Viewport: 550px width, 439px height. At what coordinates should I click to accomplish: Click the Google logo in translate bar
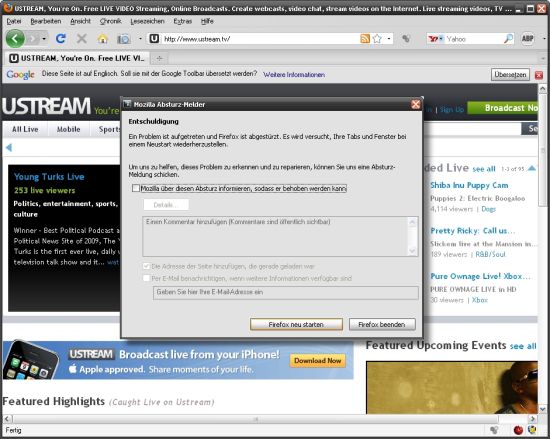pyautogui.click(x=20, y=74)
